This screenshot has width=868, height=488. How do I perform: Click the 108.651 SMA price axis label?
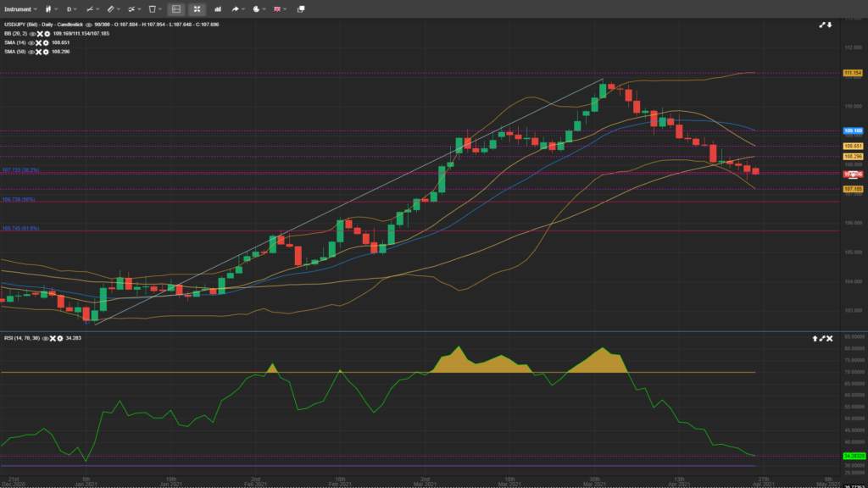pyautogui.click(x=853, y=146)
